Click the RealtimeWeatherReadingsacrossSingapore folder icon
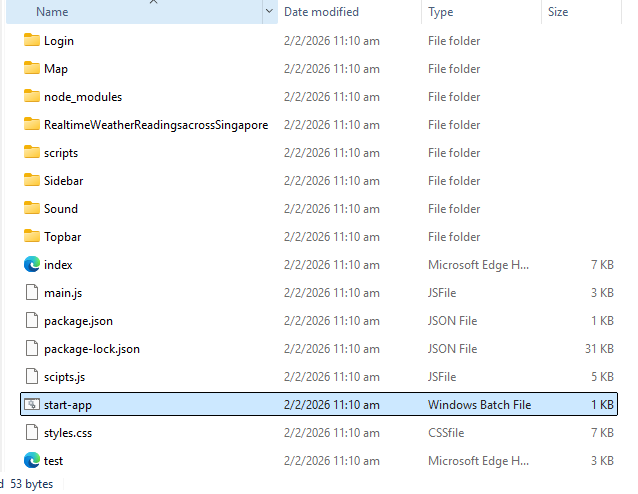 32,125
